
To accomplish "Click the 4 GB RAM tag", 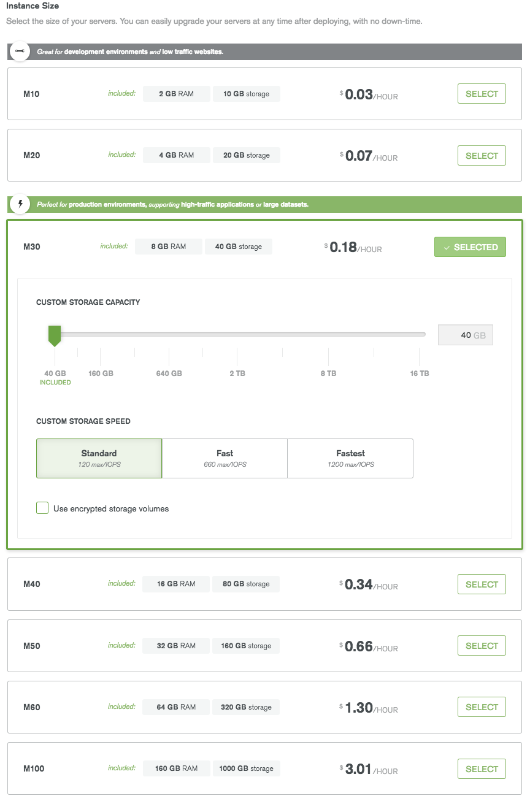I will point(177,155).
